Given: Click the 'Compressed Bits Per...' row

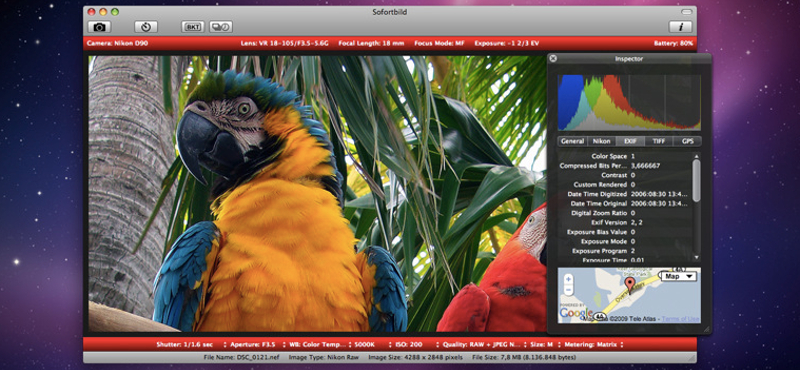Looking at the screenshot, I should coord(625,166).
